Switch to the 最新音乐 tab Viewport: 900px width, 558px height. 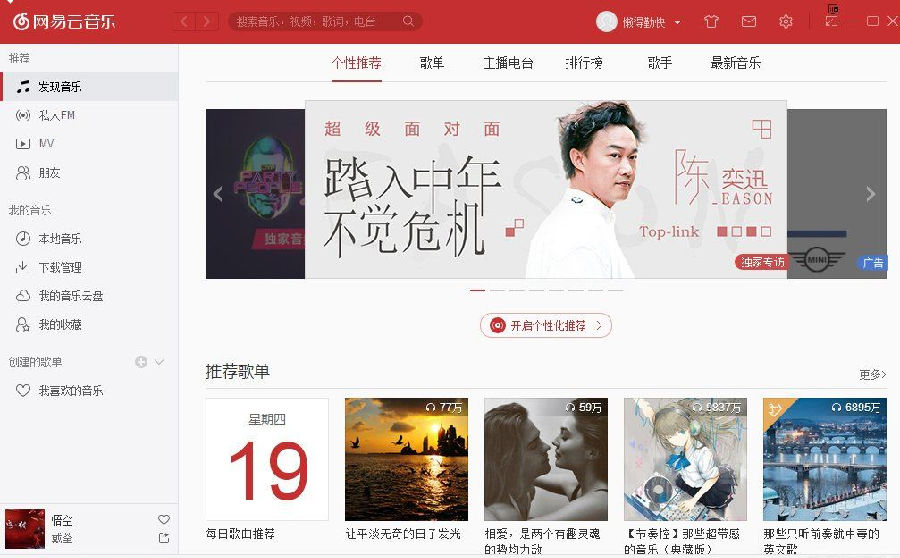735,63
